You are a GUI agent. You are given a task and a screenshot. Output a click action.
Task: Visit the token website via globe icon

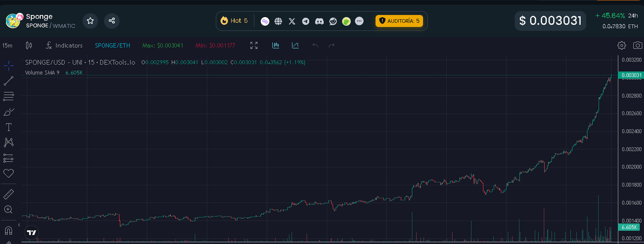278,21
